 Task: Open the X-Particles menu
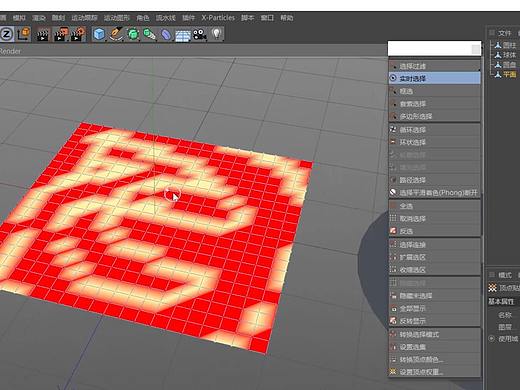pyautogui.click(x=218, y=18)
